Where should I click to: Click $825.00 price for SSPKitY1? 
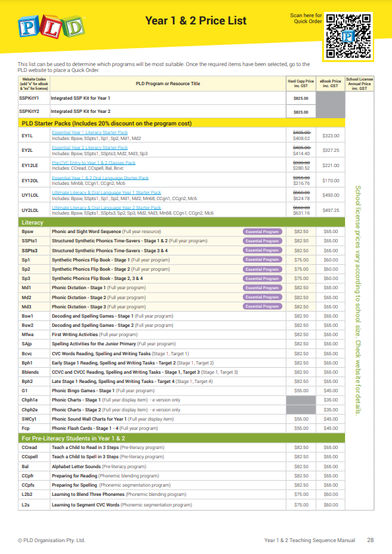pyautogui.click(x=301, y=98)
